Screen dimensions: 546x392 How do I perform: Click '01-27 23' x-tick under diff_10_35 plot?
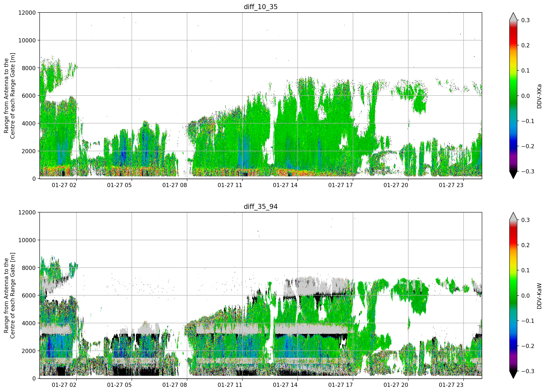click(451, 185)
